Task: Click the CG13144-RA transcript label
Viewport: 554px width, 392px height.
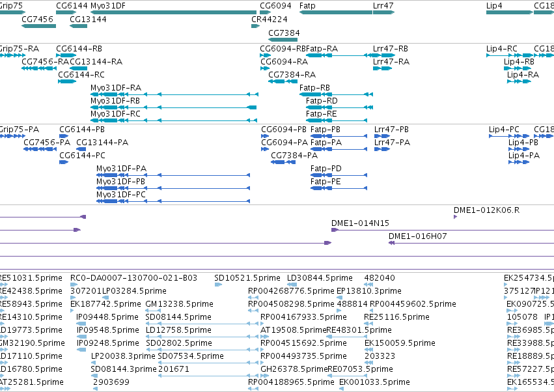Action: [96, 61]
